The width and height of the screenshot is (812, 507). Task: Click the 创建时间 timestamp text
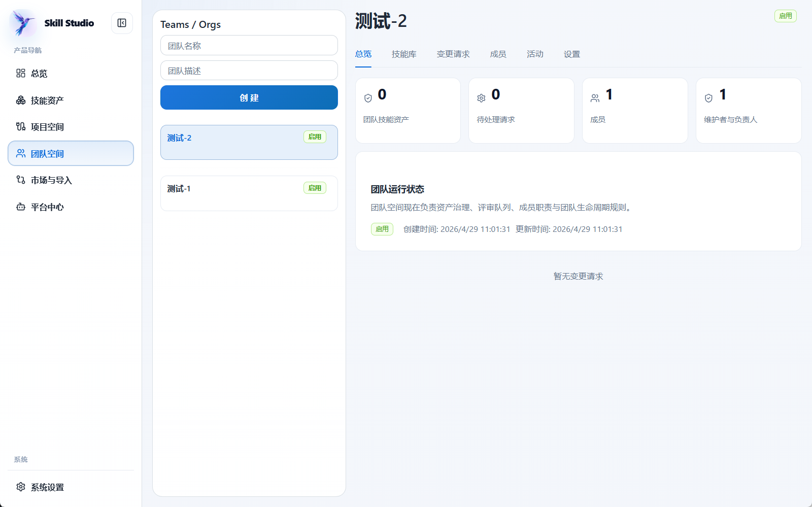[x=457, y=229]
